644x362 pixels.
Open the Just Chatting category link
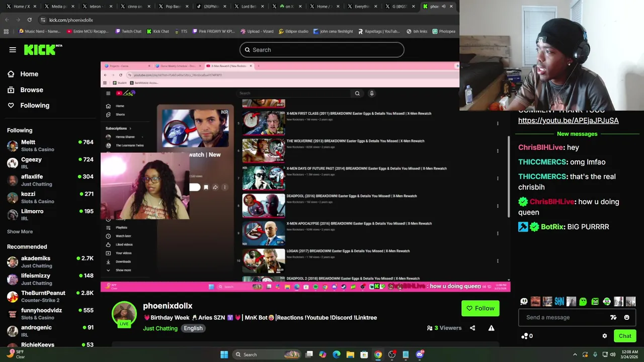pyautogui.click(x=160, y=328)
